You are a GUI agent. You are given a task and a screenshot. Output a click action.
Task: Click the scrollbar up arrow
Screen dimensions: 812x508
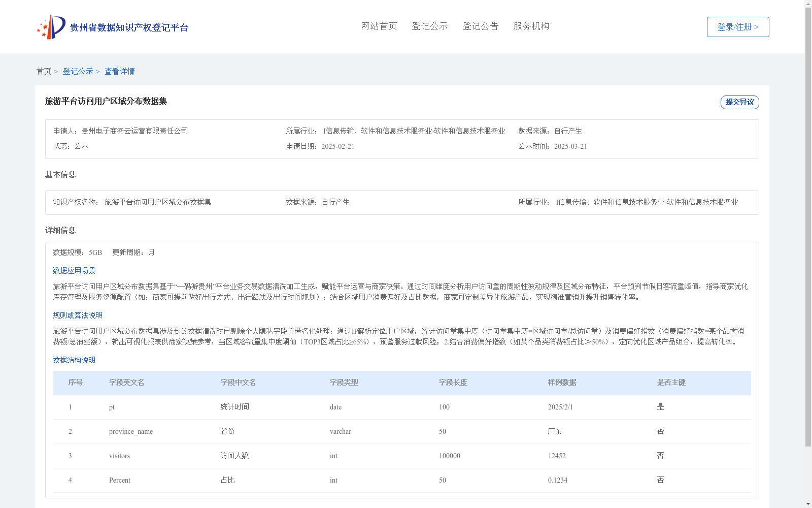point(808,4)
